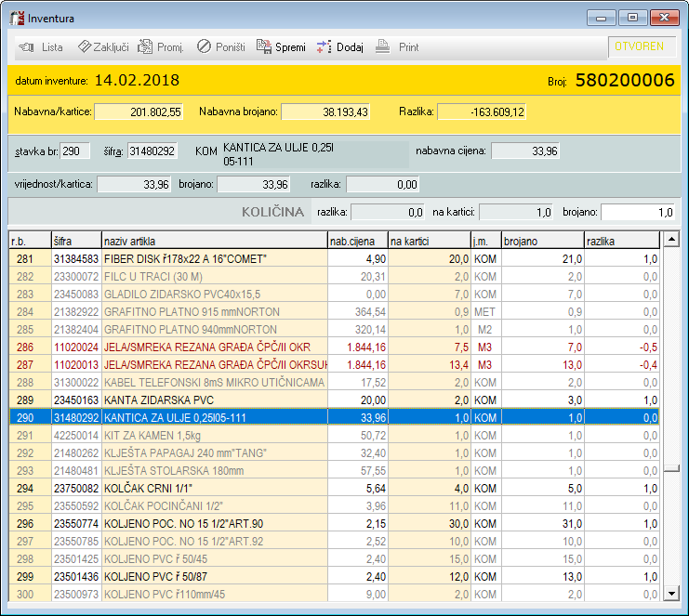Click the Lista toolbar icon
This screenshot has width=689, height=616.
tap(26, 46)
